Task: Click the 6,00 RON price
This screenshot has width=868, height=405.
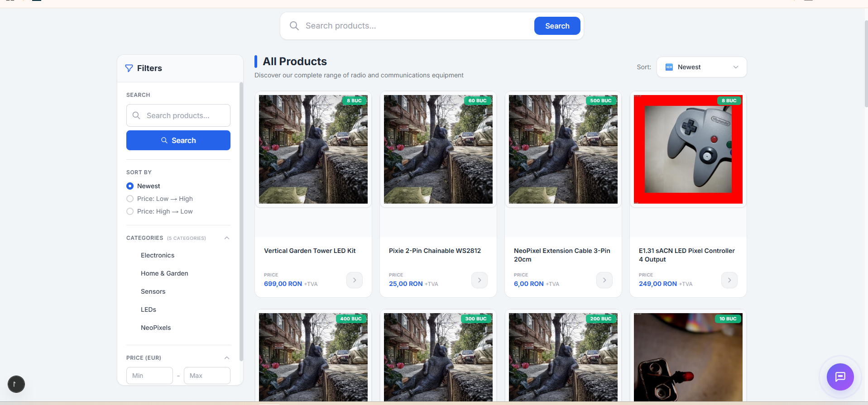Action: pyautogui.click(x=529, y=284)
